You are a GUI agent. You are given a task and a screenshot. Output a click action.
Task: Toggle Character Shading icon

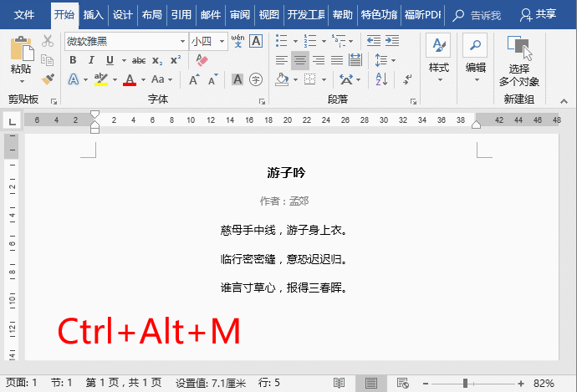pos(237,79)
